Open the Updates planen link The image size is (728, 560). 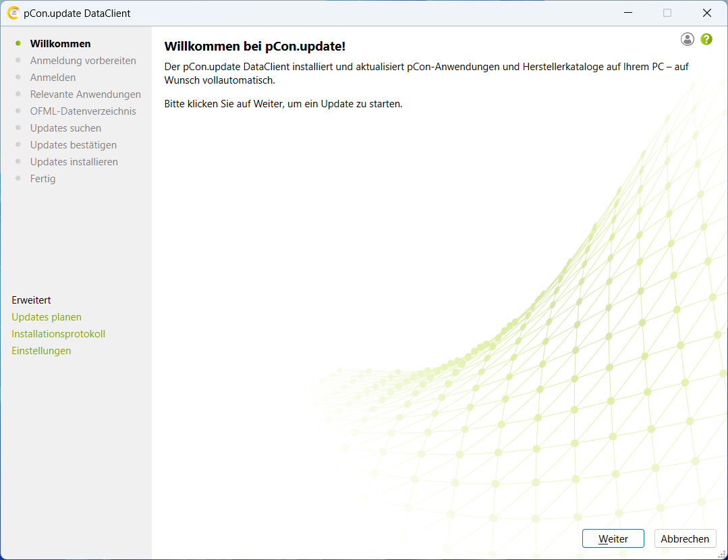pyautogui.click(x=47, y=317)
